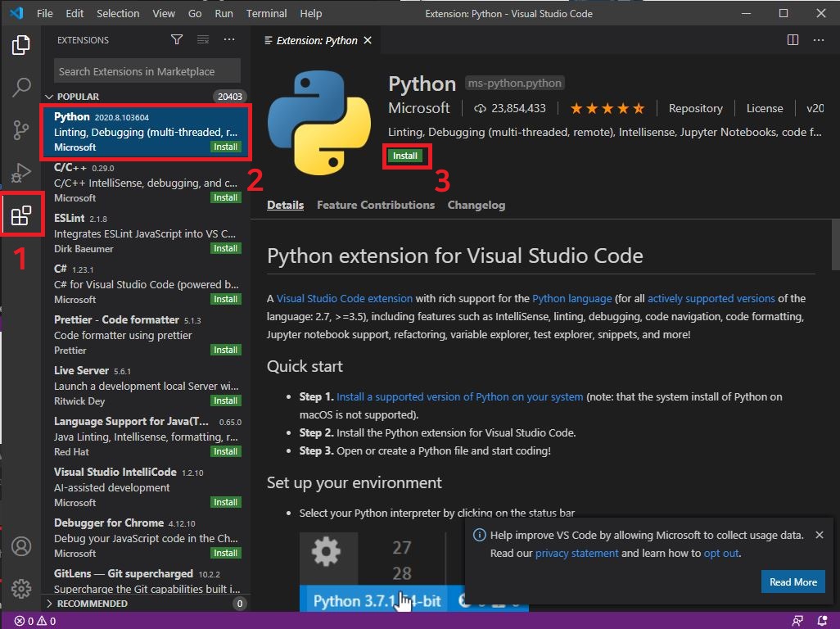Open the View menu

point(164,13)
